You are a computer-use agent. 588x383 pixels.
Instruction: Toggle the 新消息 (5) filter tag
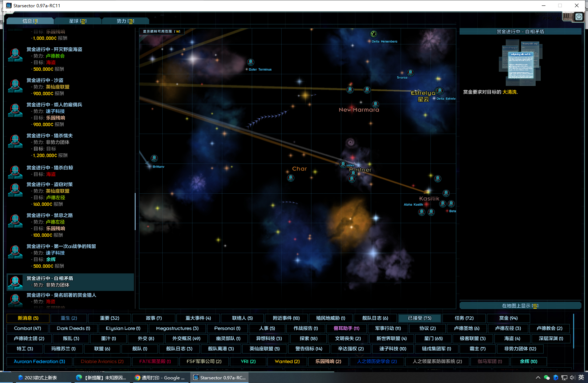tap(28, 318)
